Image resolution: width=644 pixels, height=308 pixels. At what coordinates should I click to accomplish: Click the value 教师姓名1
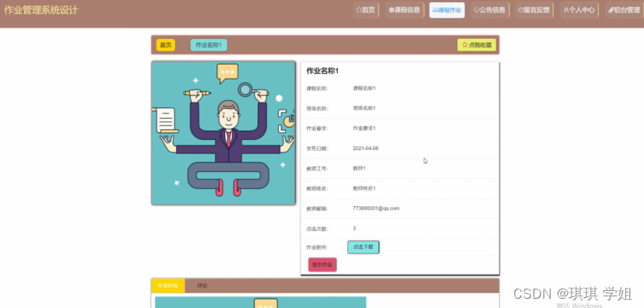(x=364, y=189)
